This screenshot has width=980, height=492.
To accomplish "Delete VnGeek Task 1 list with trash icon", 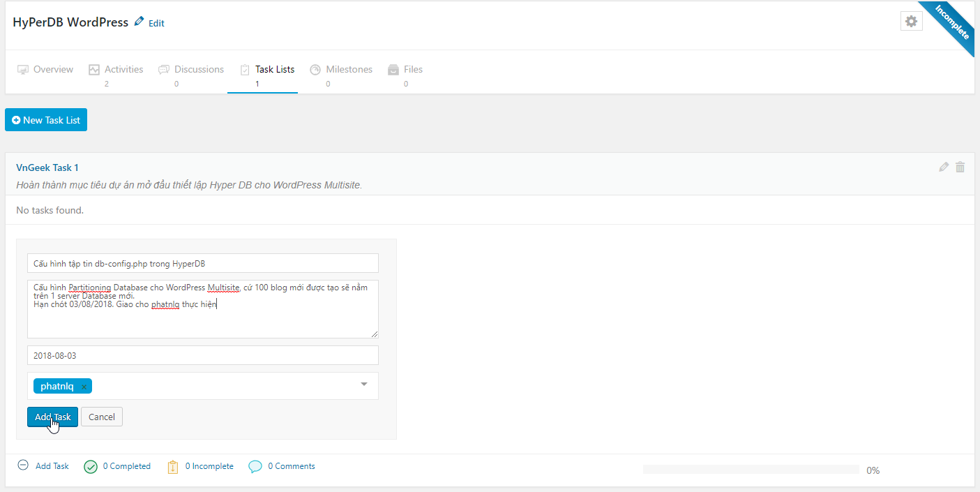I will [960, 167].
